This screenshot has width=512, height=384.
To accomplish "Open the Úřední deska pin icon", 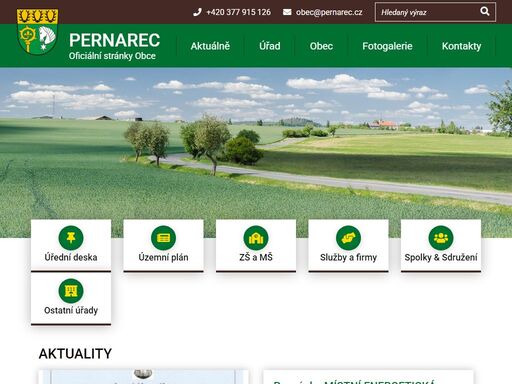I will click(x=71, y=238).
